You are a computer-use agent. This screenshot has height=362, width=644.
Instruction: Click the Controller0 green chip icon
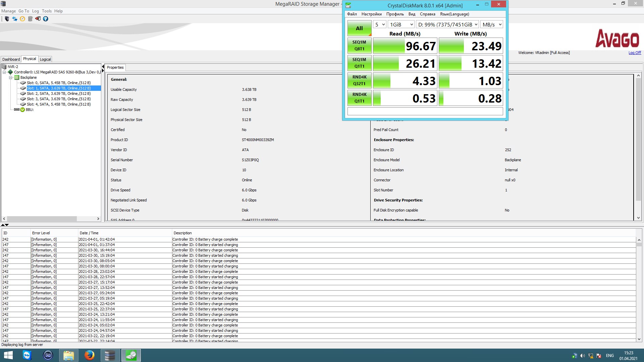click(x=10, y=72)
